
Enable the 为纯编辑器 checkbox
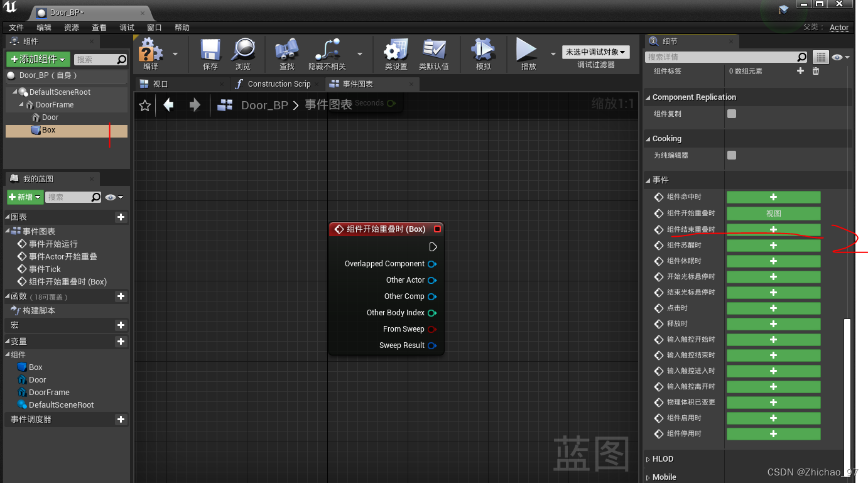pyautogui.click(x=732, y=155)
